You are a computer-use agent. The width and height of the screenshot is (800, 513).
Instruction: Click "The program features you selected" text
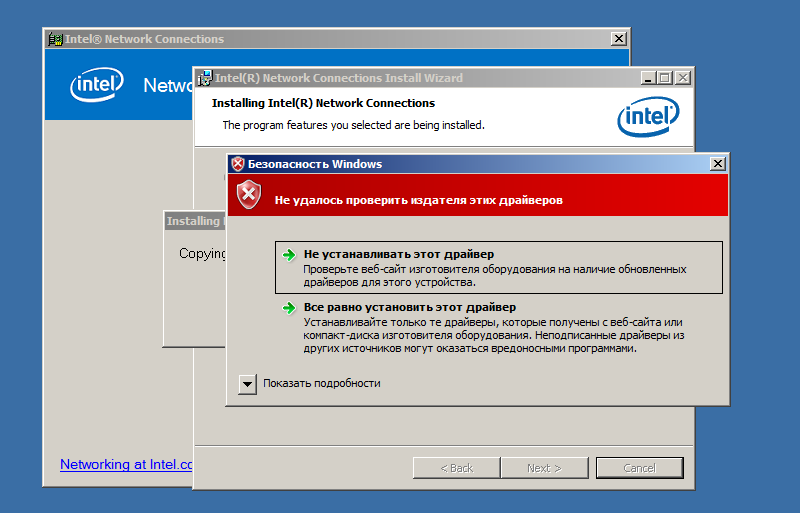353,125
